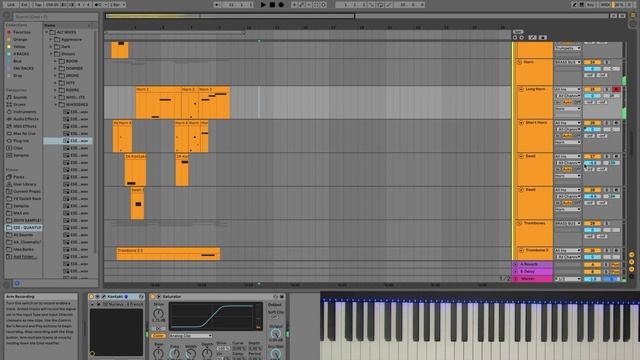Click the Arrangement Record button
Image resolution: width=640 pixels, height=360 pixels.
coord(281,4)
